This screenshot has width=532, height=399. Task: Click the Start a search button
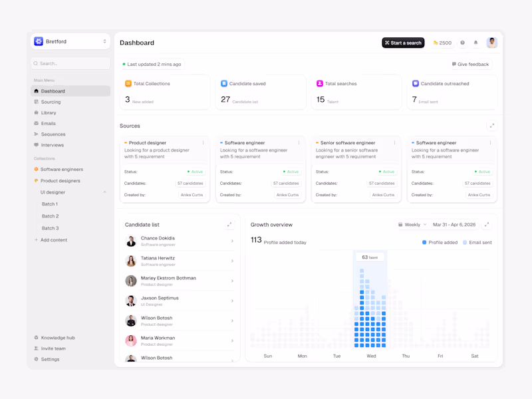(403, 43)
